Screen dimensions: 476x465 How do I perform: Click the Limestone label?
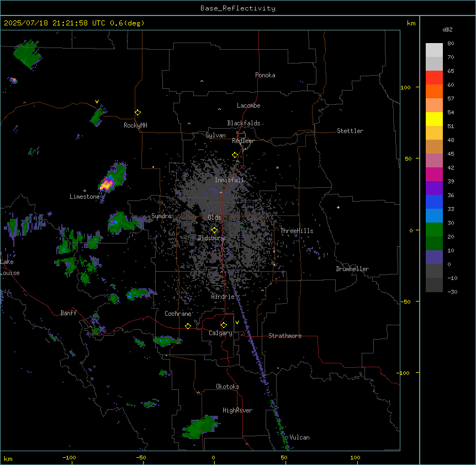[x=84, y=197]
